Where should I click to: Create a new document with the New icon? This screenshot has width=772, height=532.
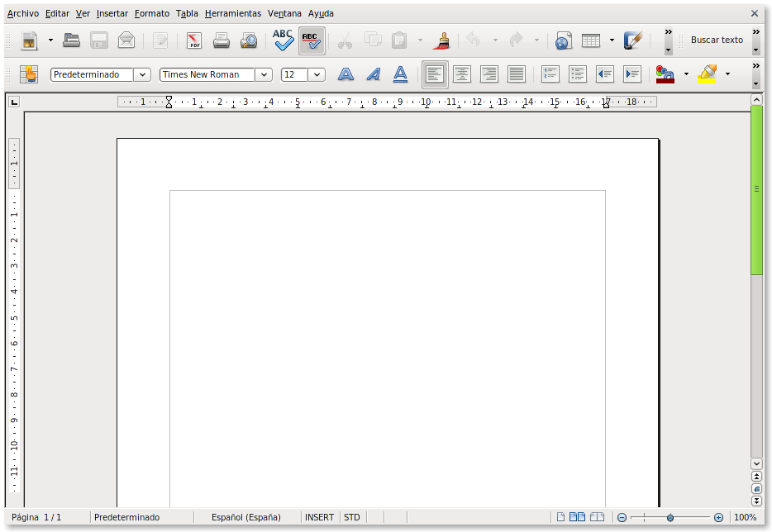[30, 40]
